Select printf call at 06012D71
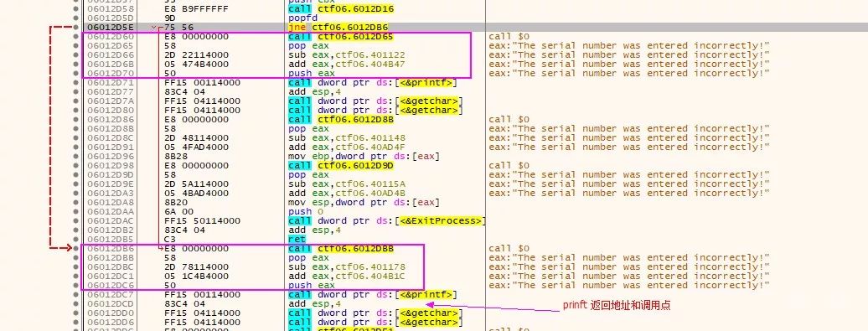Screen dimensions: 868x331 point(374,82)
